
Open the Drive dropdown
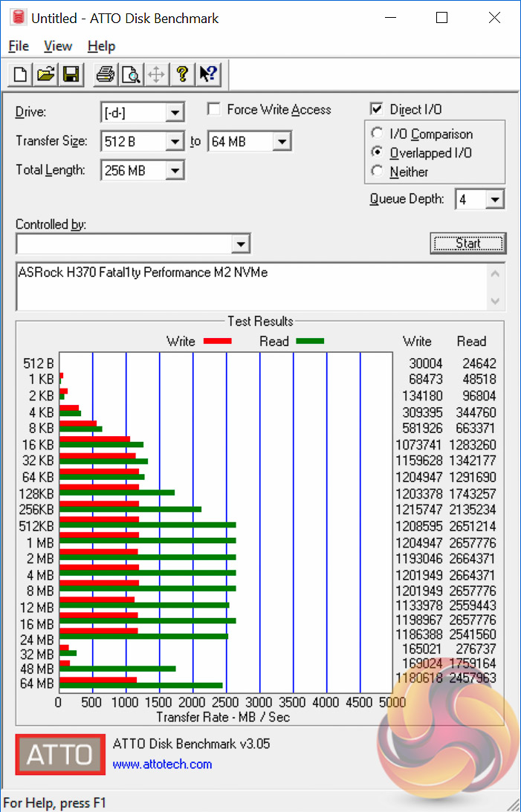pyautogui.click(x=175, y=112)
